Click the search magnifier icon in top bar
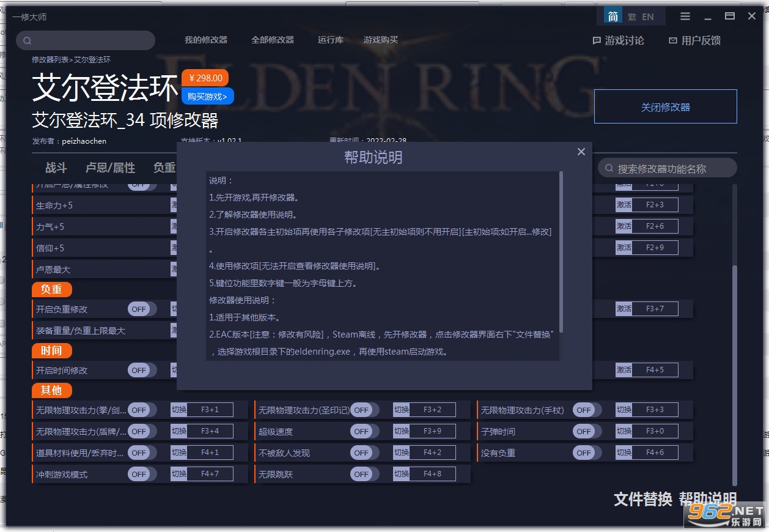This screenshot has height=532, width=769. point(28,41)
